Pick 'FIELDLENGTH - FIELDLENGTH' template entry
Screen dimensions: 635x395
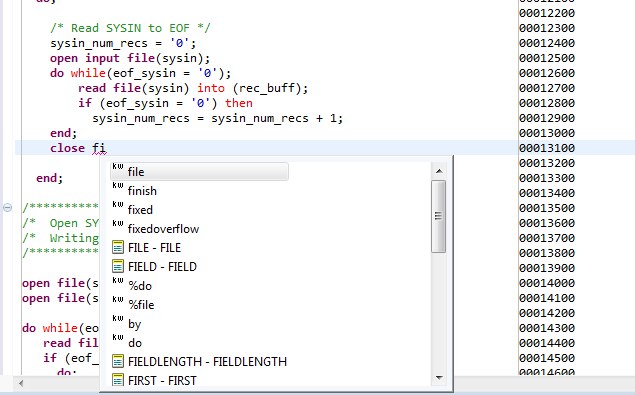coord(207,361)
